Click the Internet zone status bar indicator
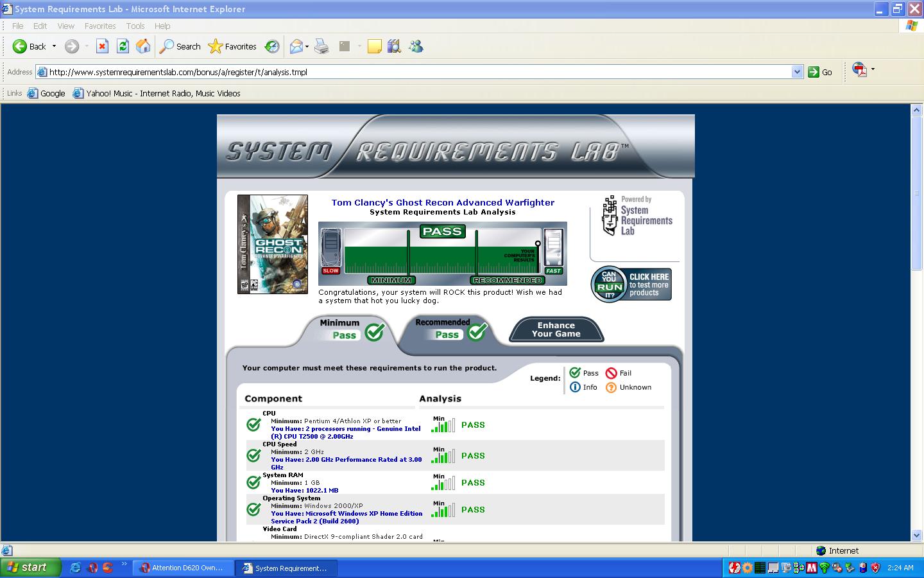 [837, 550]
